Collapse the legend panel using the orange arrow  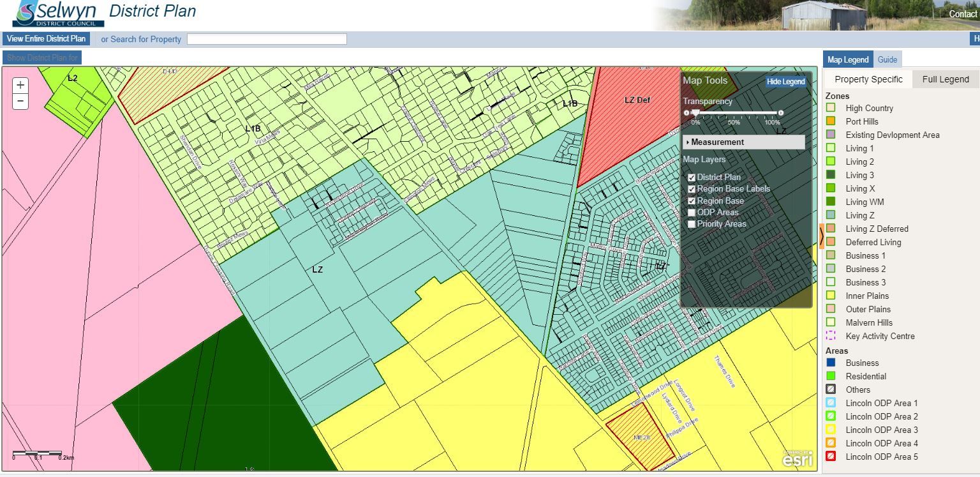822,236
